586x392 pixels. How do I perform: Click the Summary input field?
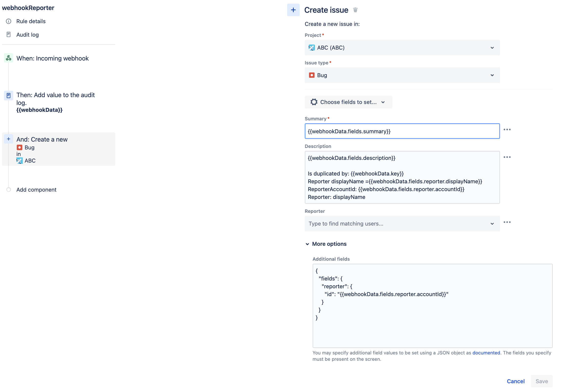click(402, 131)
